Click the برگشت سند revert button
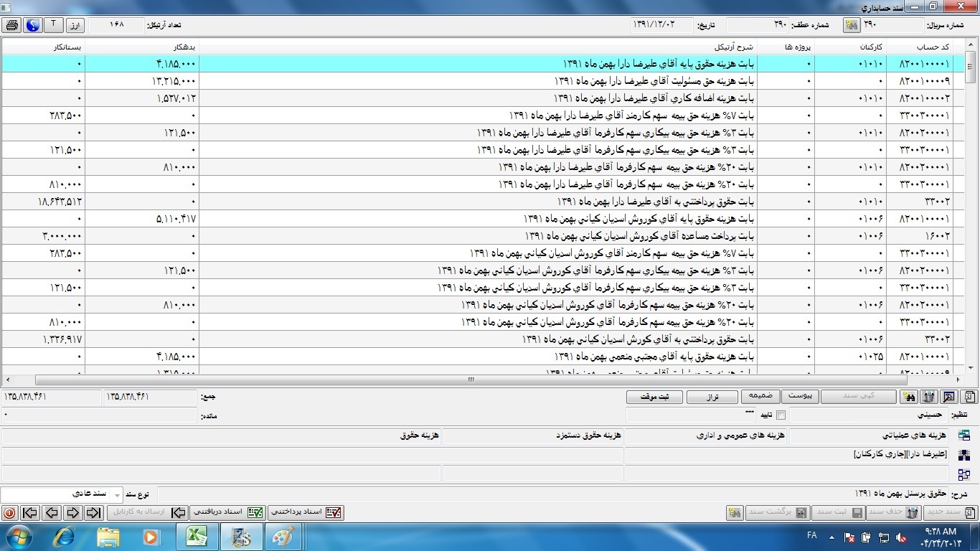The image size is (980, 551). tap(777, 513)
